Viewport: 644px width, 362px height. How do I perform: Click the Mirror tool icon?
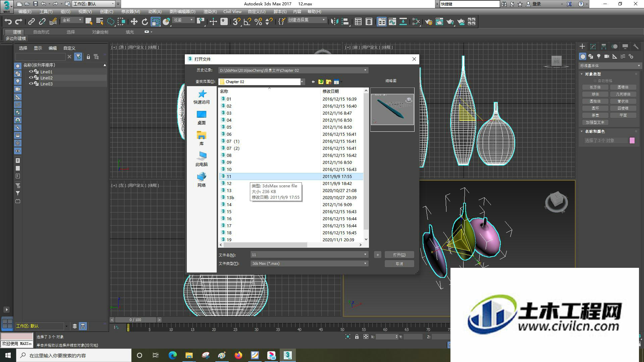[x=334, y=22]
